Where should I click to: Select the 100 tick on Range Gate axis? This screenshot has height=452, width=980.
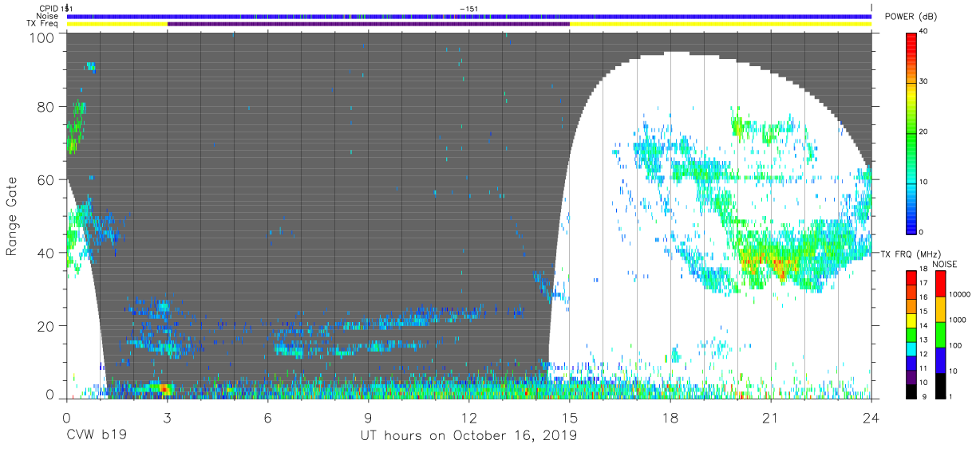(x=43, y=37)
